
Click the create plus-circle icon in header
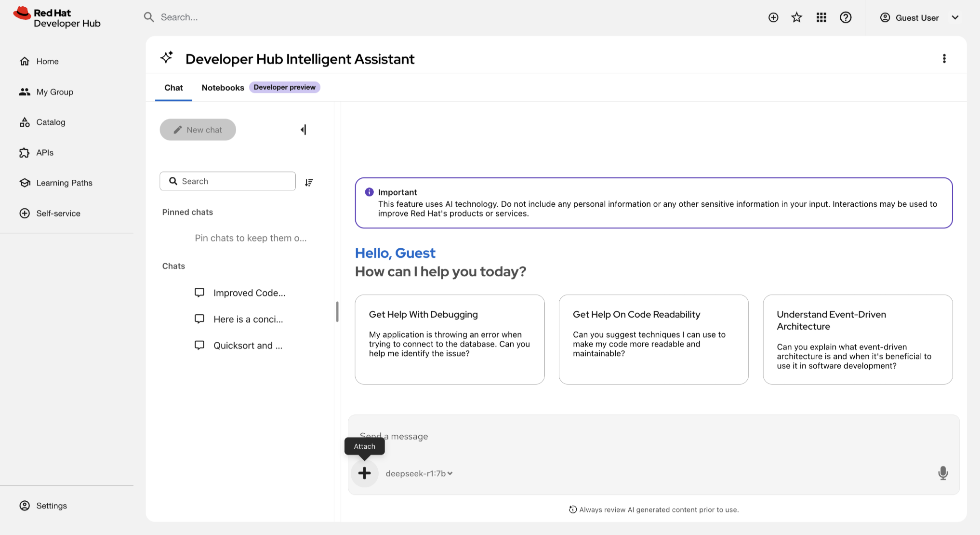773,18
